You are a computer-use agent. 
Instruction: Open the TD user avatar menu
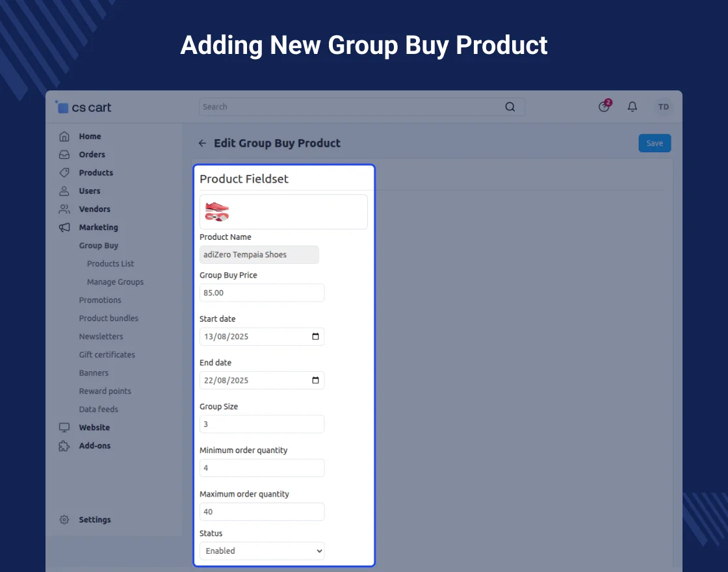663,107
